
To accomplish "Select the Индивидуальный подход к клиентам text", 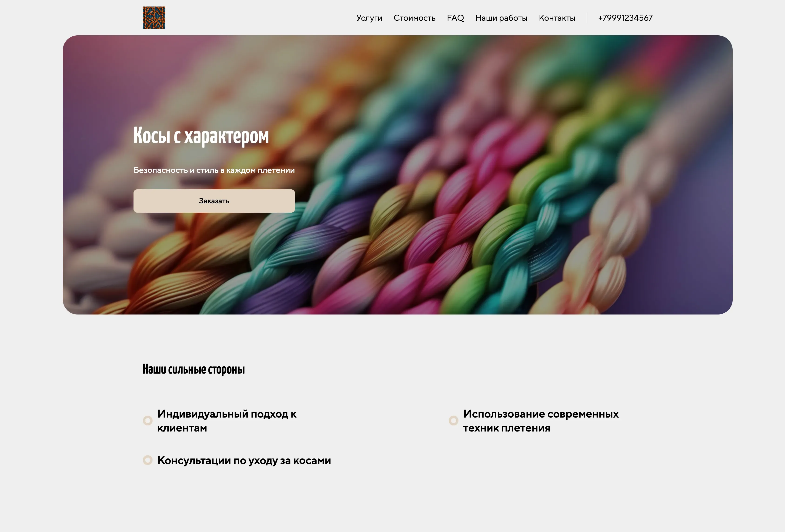I will (227, 421).
